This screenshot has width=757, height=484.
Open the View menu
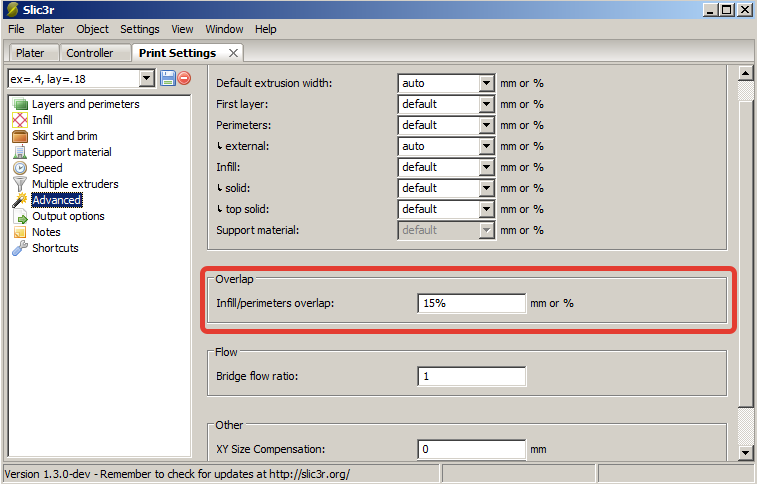(x=182, y=29)
